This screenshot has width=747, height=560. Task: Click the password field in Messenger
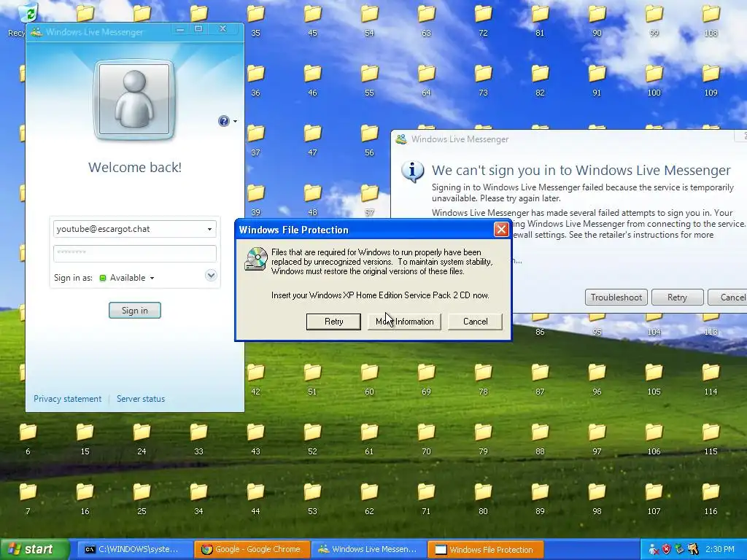click(135, 253)
